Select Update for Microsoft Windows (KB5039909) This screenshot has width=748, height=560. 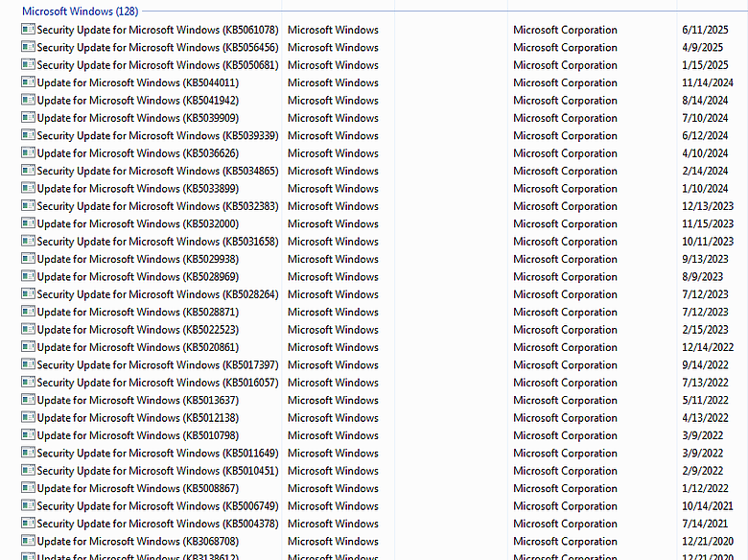(138, 118)
